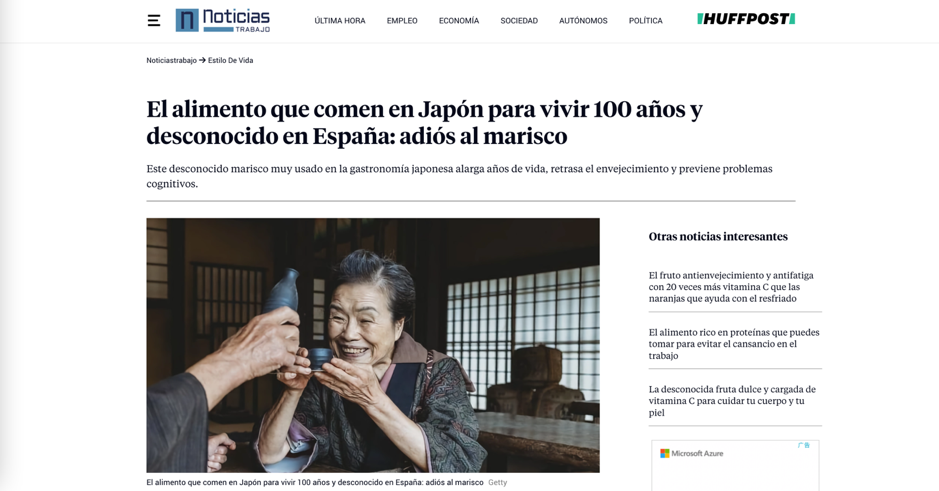This screenshot has height=491, width=939.
Task: Click the main article photo of elderly woman
Action: [373, 345]
